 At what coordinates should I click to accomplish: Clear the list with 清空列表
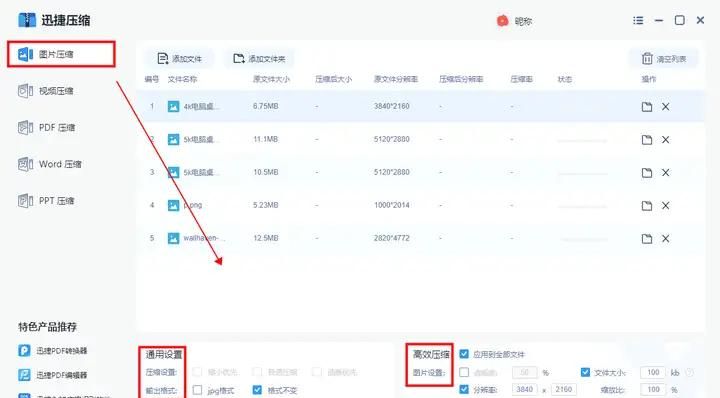tap(664, 59)
